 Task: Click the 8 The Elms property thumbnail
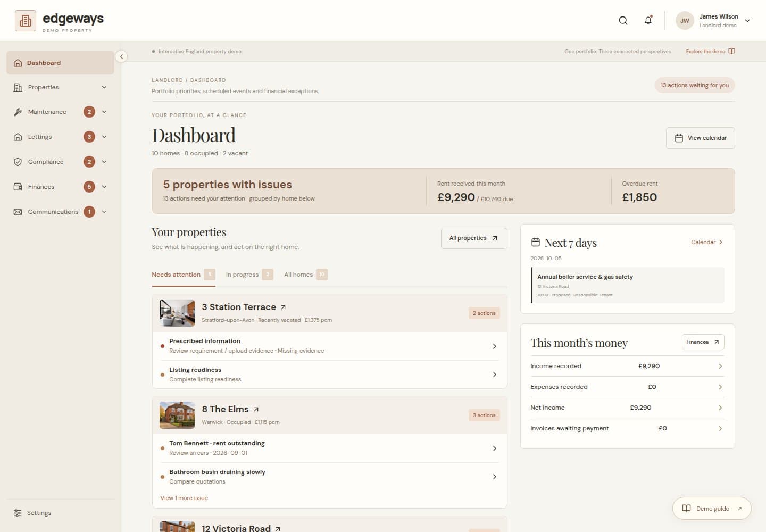pyautogui.click(x=177, y=415)
